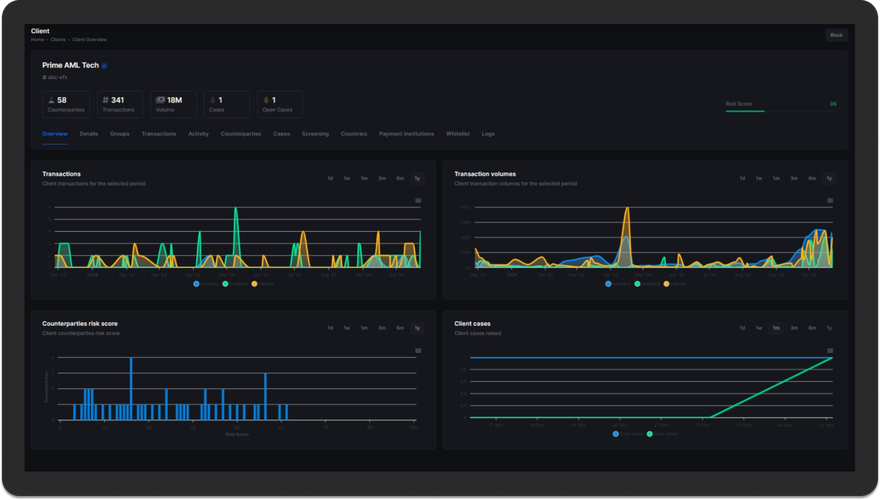This screenshot has height=500, width=880.
Task: Switch to the Overview tab
Action: (55, 134)
